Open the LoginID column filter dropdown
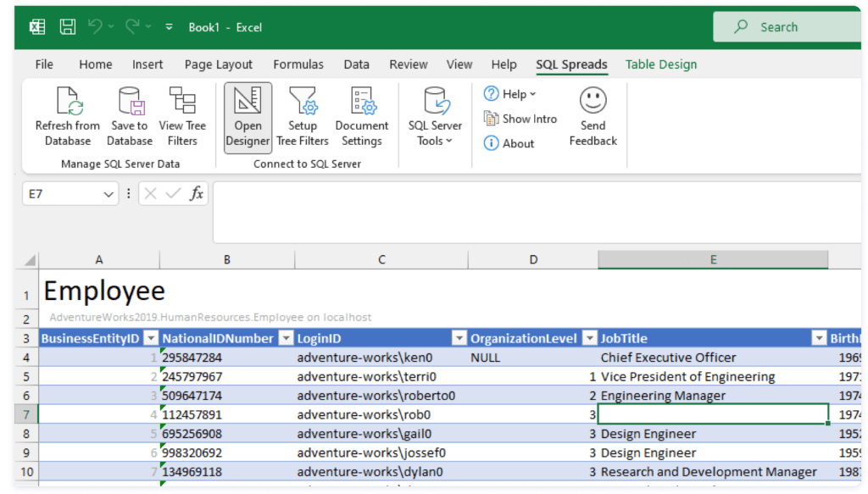868x494 pixels. point(459,339)
